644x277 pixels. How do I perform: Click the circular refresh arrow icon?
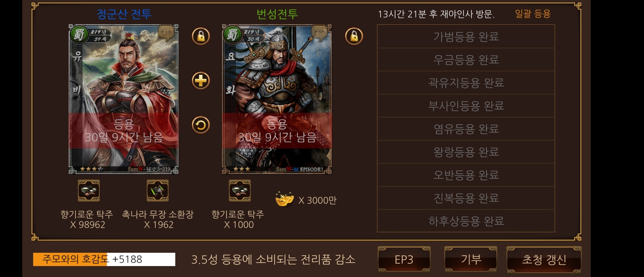201,125
